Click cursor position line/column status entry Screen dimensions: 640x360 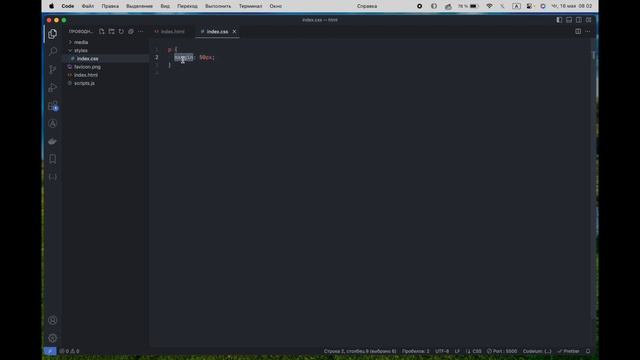pos(360,351)
